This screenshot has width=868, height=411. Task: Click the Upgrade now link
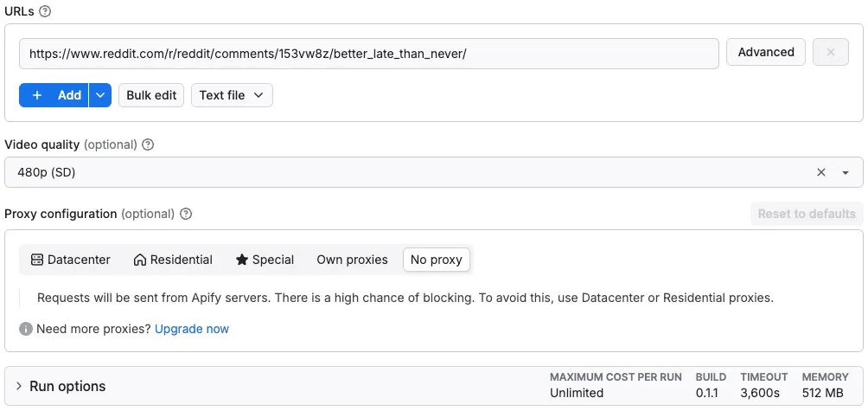192,329
